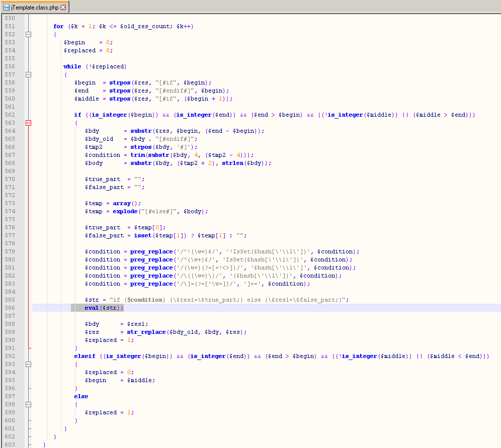Place cursor on the eval($str) call
Screen dimensions: 501x448
point(103,308)
